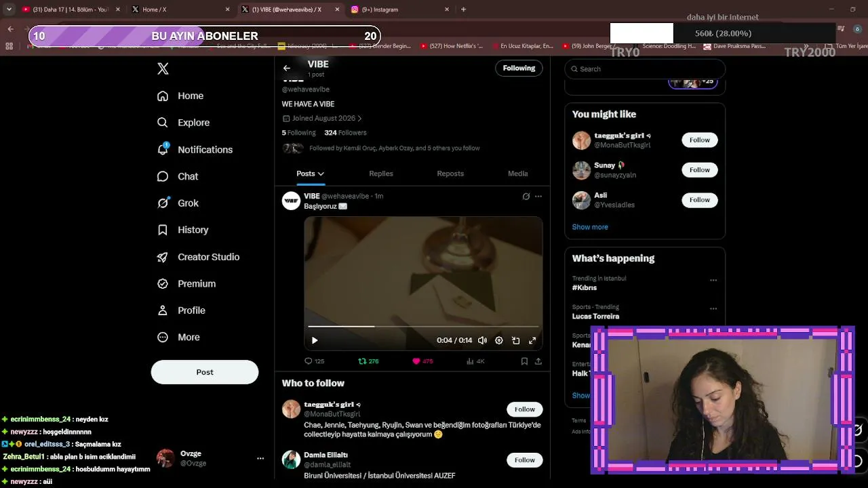
Task: Seek the video using the progress bar
Action: [x=423, y=327]
